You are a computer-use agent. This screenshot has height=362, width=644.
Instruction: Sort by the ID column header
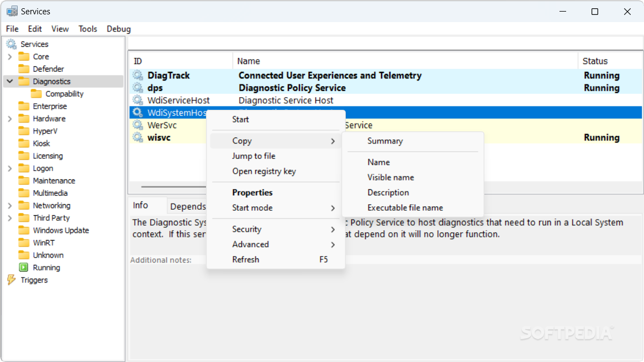click(x=181, y=61)
